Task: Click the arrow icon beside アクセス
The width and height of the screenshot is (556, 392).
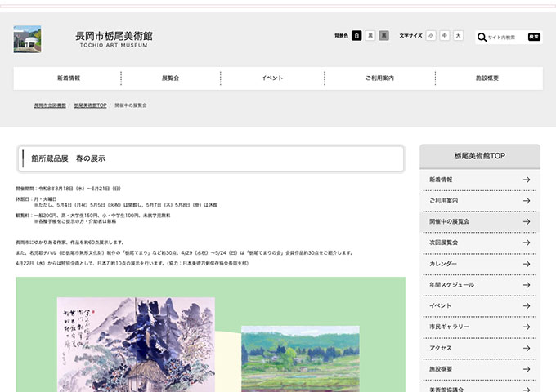Action: 527,348
